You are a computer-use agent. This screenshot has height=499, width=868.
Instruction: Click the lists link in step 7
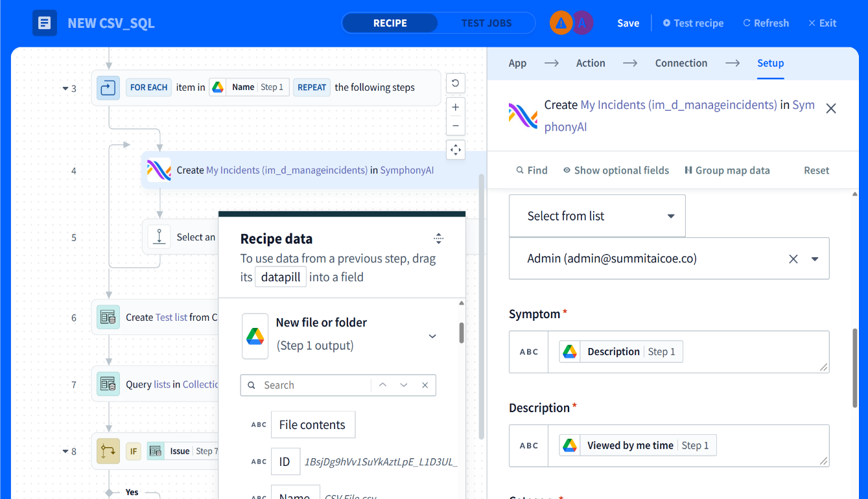[162, 384]
